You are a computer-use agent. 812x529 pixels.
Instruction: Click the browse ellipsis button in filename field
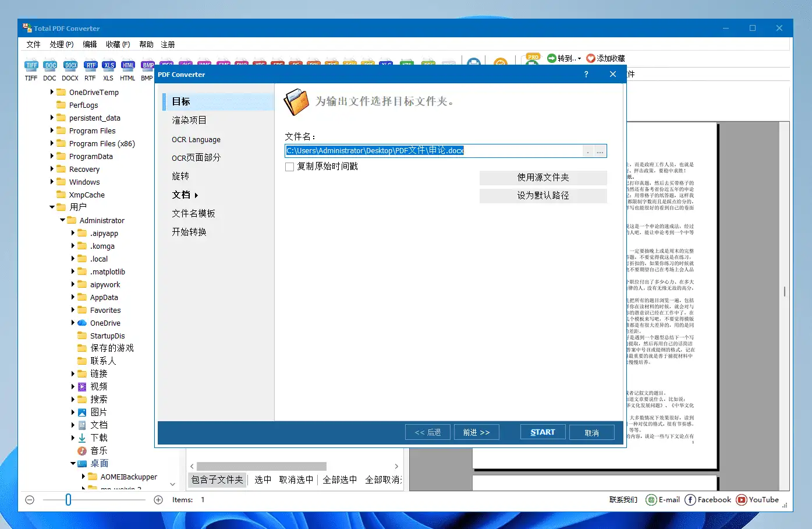click(x=600, y=151)
